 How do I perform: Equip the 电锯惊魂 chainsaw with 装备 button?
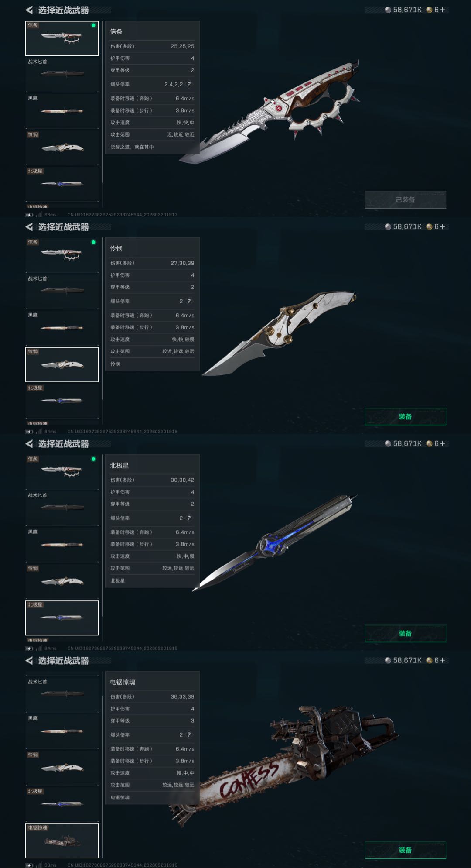405,850
